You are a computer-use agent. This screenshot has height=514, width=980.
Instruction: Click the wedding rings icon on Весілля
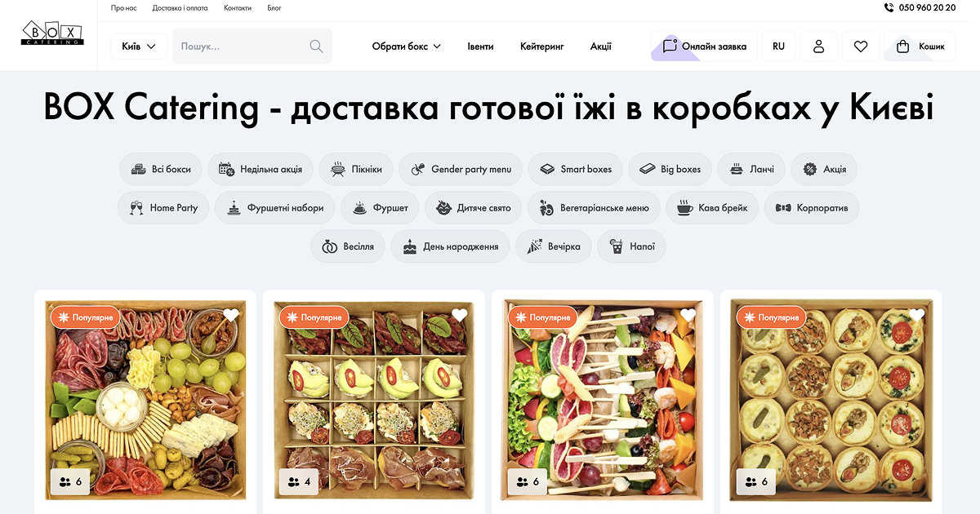(x=329, y=246)
